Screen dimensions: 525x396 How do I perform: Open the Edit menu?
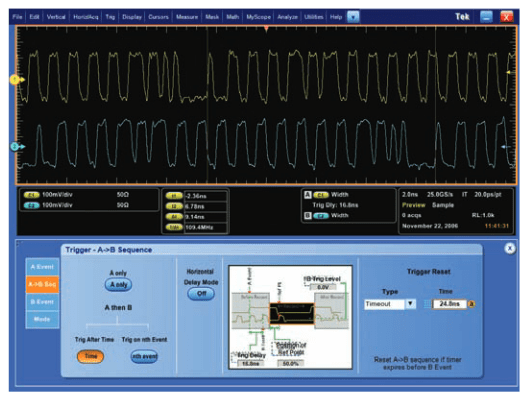[x=34, y=17]
